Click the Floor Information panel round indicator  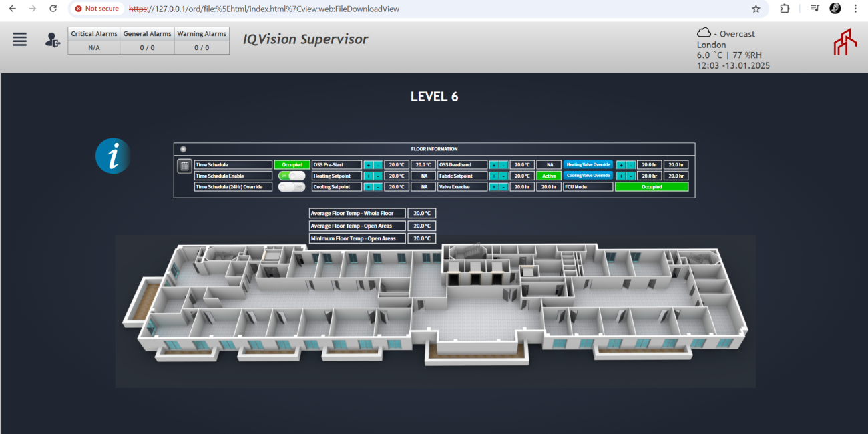183,149
